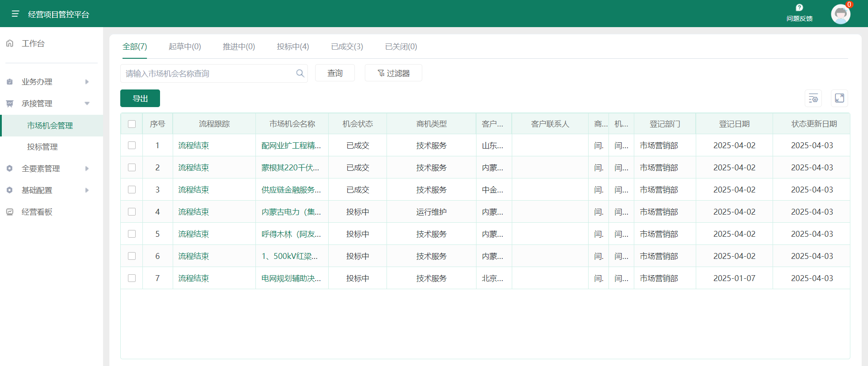The height and width of the screenshot is (366, 868).
Task: Switch to the 起草中(0) tab
Action: [185, 47]
